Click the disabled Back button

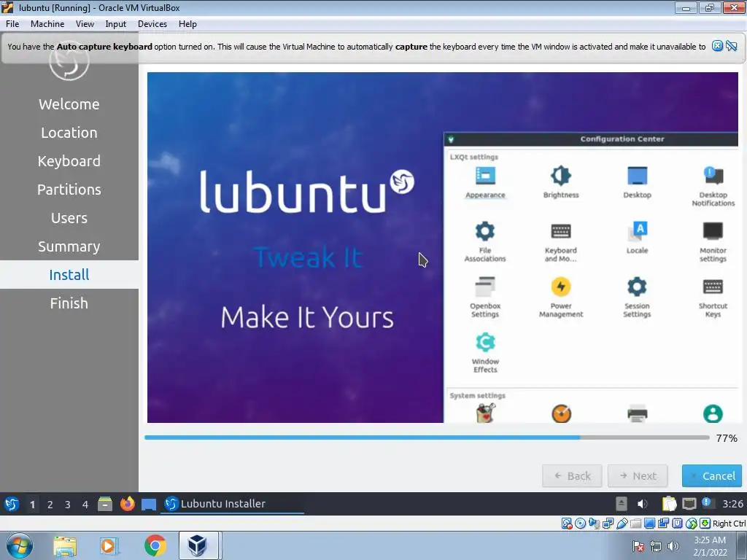tap(572, 475)
